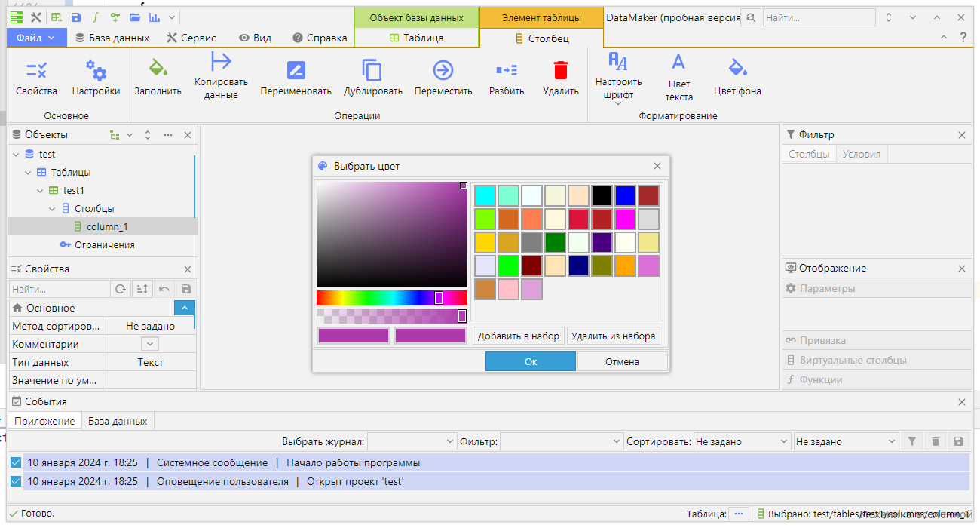Screen dimensions: 980x528
Task: Switch to База данных tab in События
Action: pos(118,421)
